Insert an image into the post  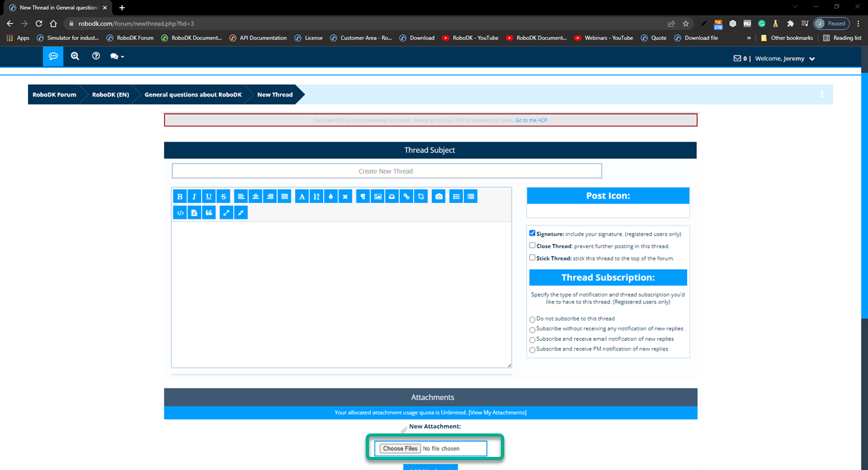click(378, 196)
